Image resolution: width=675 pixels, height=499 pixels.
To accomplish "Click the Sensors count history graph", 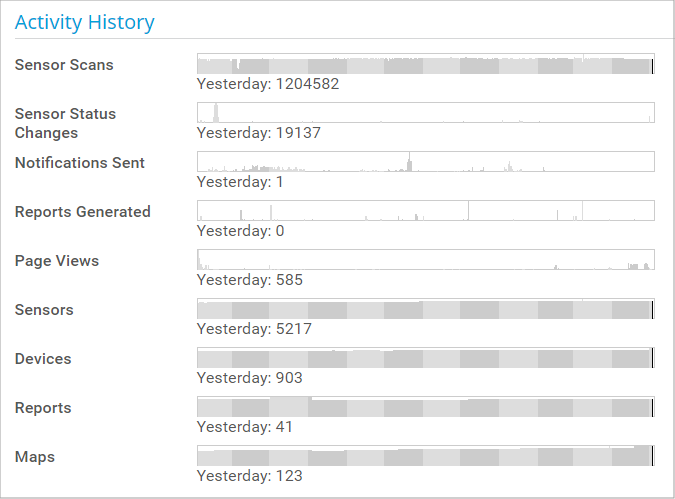I will [x=425, y=308].
